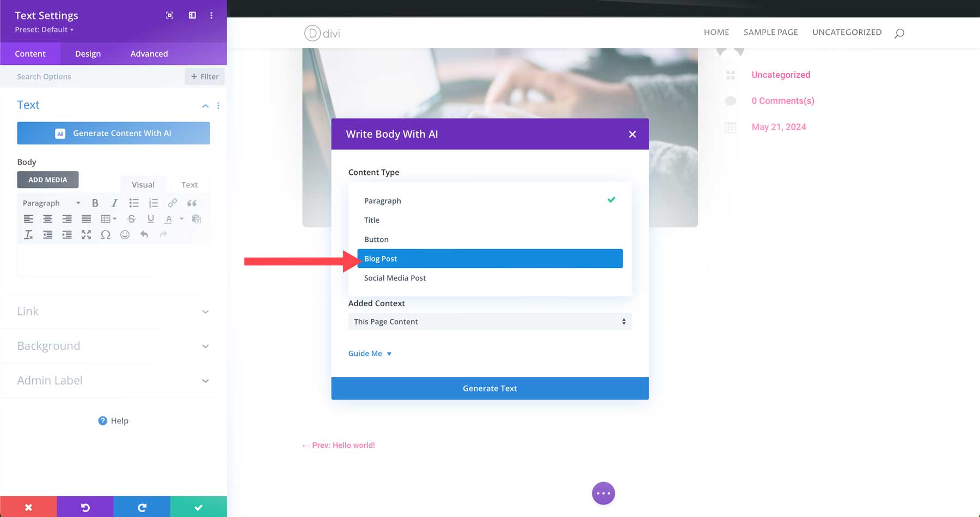
Task: Follow the Prev: Hello world! link
Action: [x=338, y=445]
